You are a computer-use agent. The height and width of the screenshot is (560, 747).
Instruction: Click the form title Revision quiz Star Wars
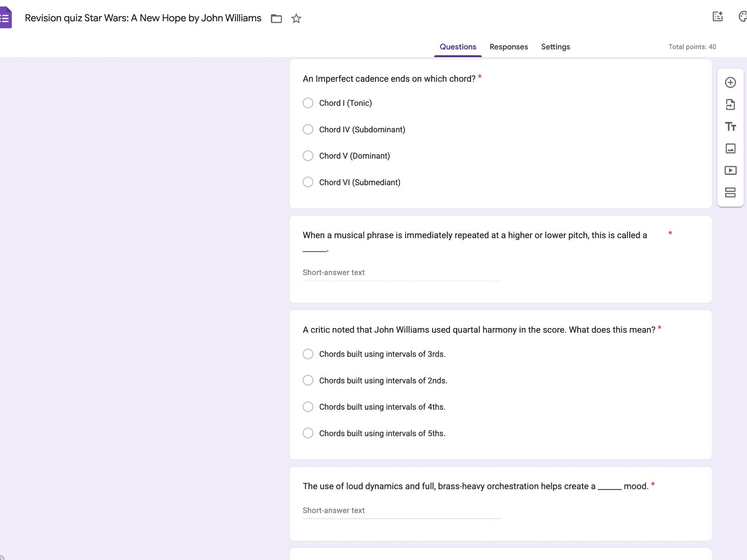[143, 18]
